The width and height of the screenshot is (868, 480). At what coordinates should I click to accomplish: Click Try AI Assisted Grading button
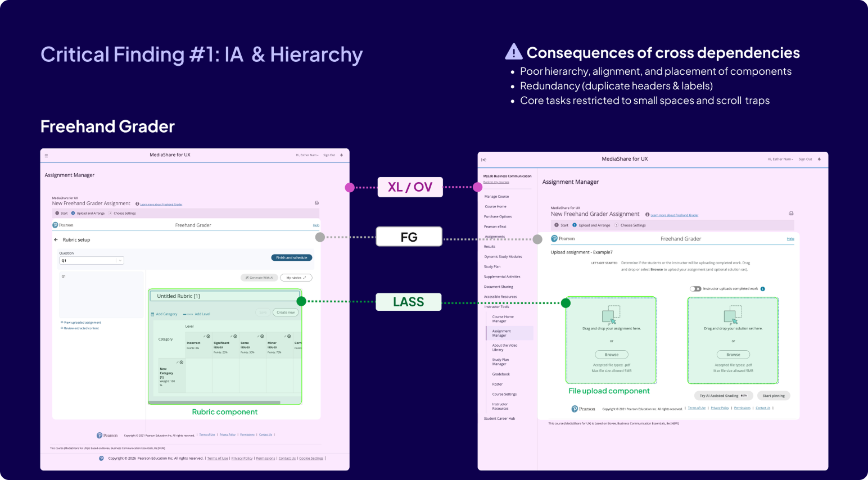pos(723,396)
